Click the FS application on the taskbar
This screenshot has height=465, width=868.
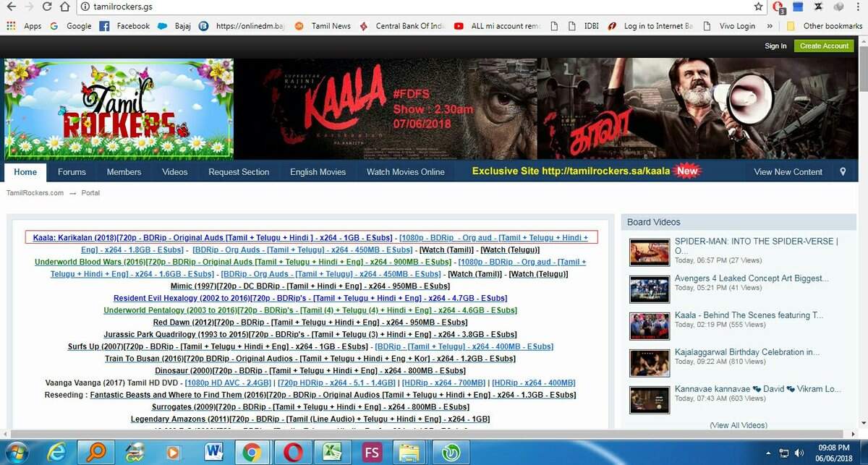[371, 451]
